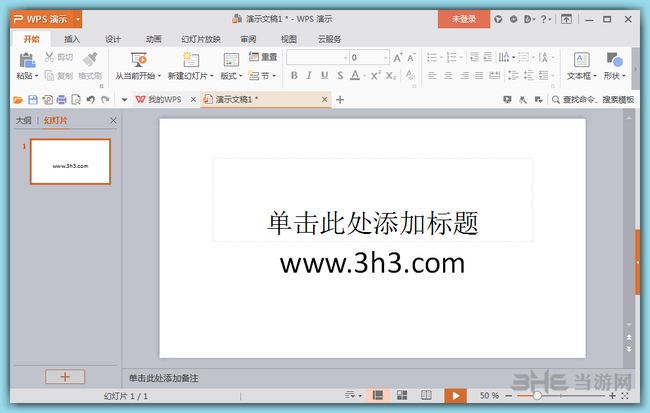Click the Print icon in quick toolbar
Viewport: 650px width, 413px height.
[x=62, y=100]
